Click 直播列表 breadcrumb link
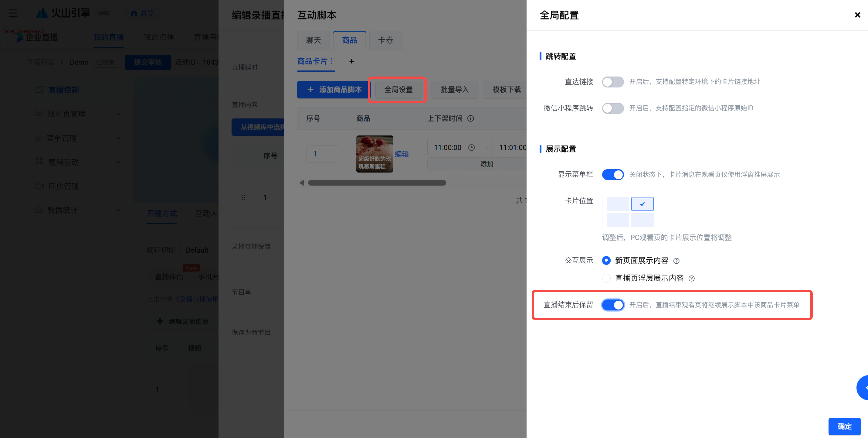868x438 pixels. pos(40,62)
